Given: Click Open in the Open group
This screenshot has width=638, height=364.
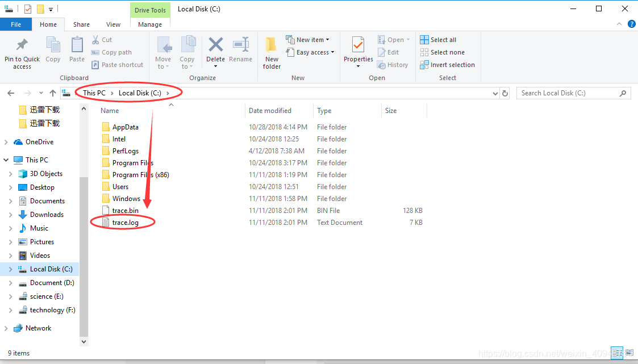Looking at the screenshot, I should [x=394, y=39].
